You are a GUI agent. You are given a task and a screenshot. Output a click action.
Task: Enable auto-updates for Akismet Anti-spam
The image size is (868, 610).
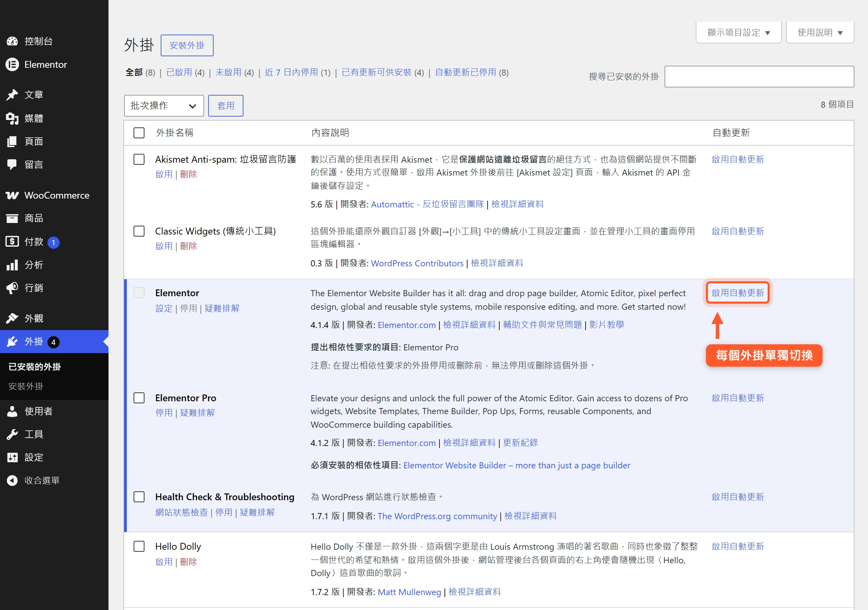pyautogui.click(x=737, y=159)
